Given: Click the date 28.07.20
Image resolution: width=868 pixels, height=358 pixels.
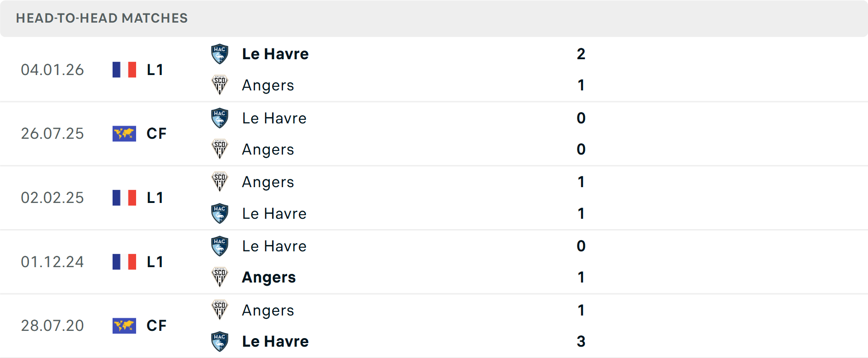Looking at the screenshot, I should click(52, 325).
